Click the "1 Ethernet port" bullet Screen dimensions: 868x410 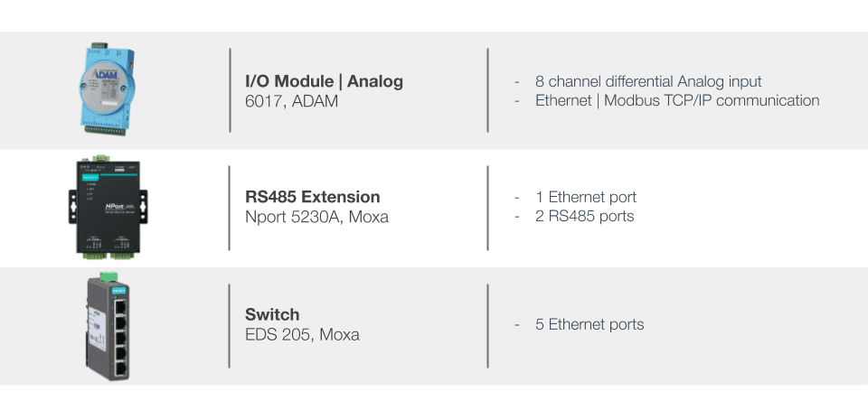click(x=585, y=197)
